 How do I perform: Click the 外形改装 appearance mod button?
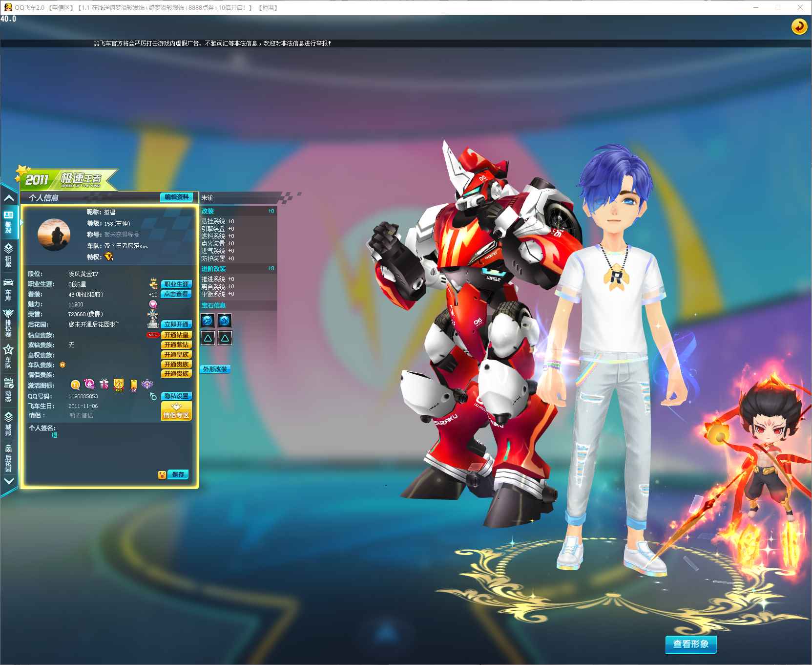[x=215, y=369]
